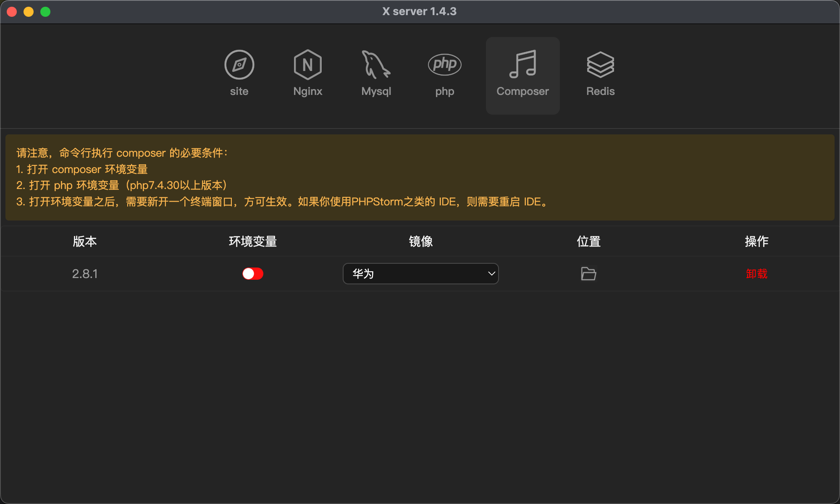Click the red 卸载 uninstall link
Image resolution: width=840 pixels, height=504 pixels.
(756, 274)
